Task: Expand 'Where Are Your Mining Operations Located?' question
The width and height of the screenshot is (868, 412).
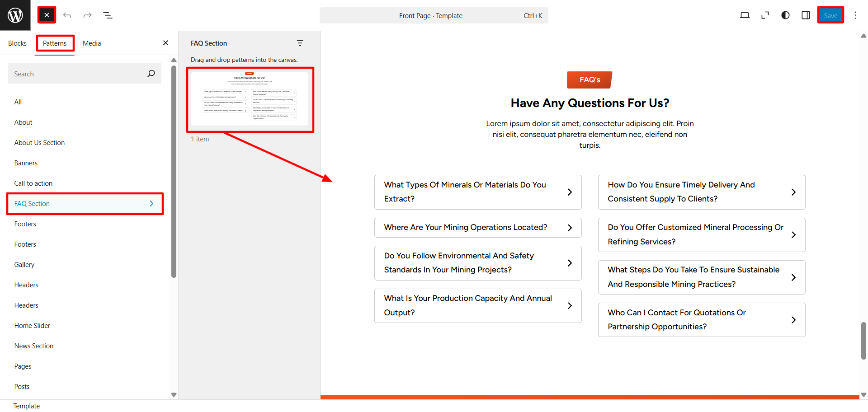Action: [x=477, y=228]
